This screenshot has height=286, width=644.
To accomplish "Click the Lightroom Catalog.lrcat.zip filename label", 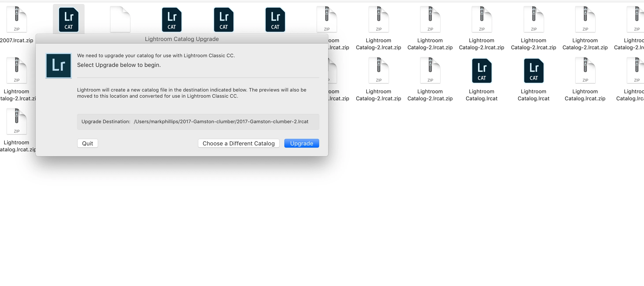I will point(585,95).
